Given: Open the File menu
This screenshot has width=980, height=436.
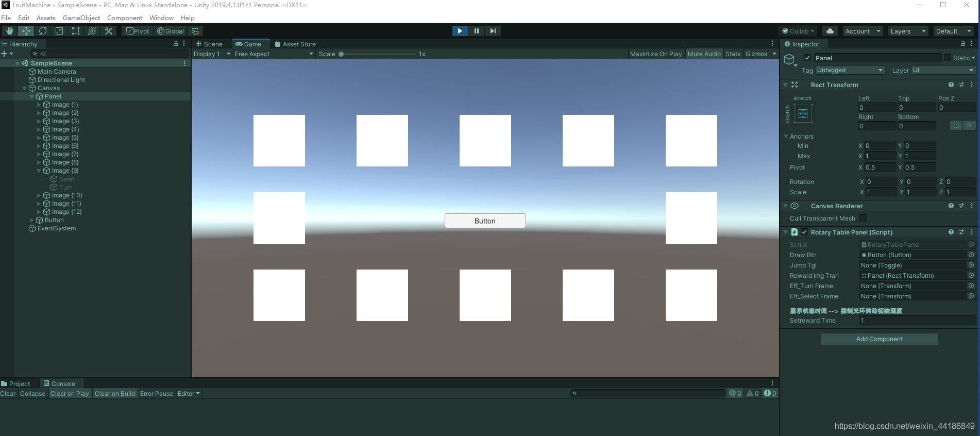Looking at the screenshot, I should 6,18.
